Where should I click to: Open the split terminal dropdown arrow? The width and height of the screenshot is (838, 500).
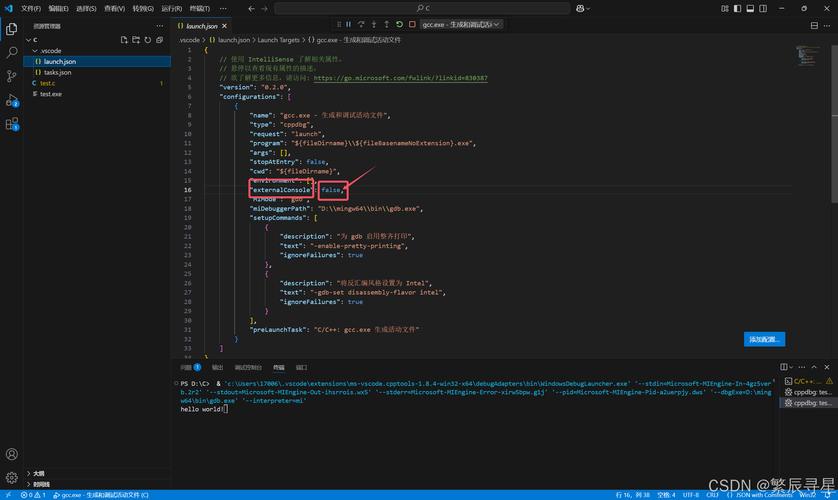(791, 367)
